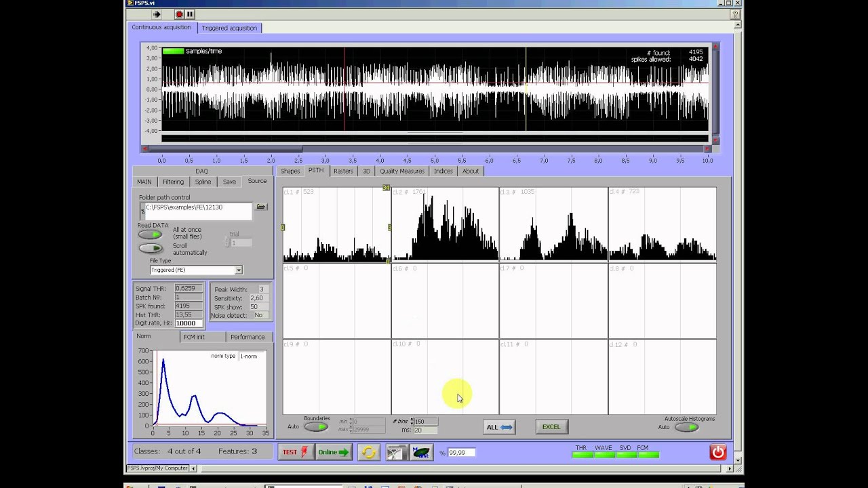Click the Noise detect No field
Image resolution: width=868 pixels, height=488 pixels.
260,315
